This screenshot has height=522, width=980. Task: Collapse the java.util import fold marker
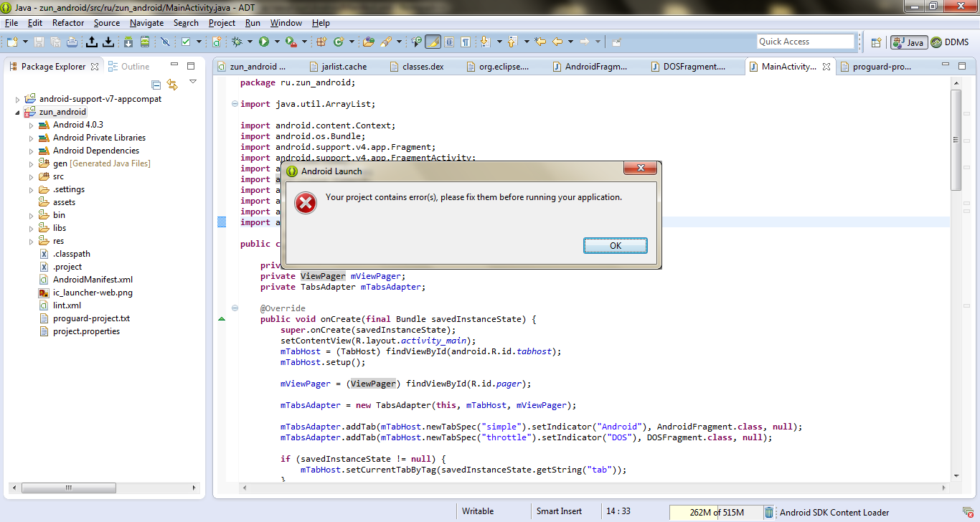click(235, 104)
